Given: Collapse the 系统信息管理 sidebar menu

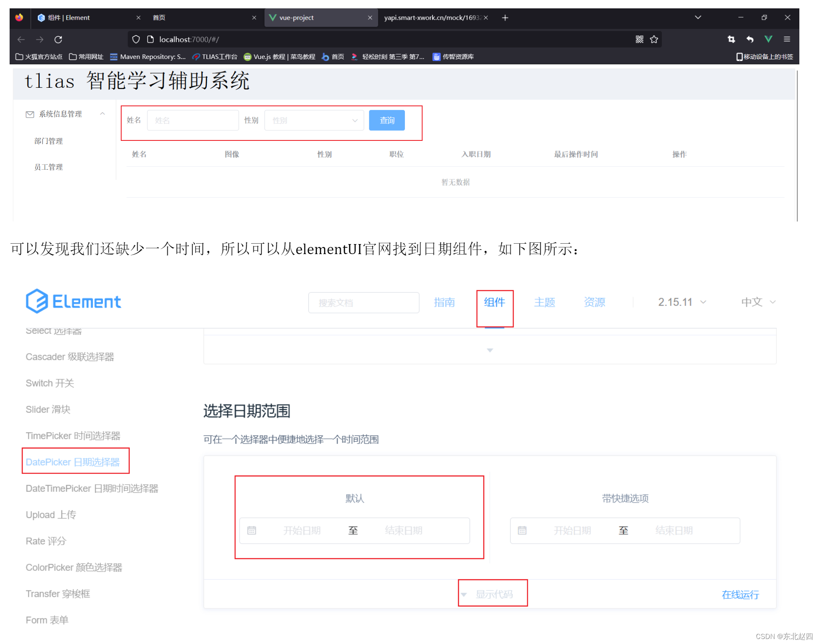Looking at the screenshot, I should (x=102, y=114).
